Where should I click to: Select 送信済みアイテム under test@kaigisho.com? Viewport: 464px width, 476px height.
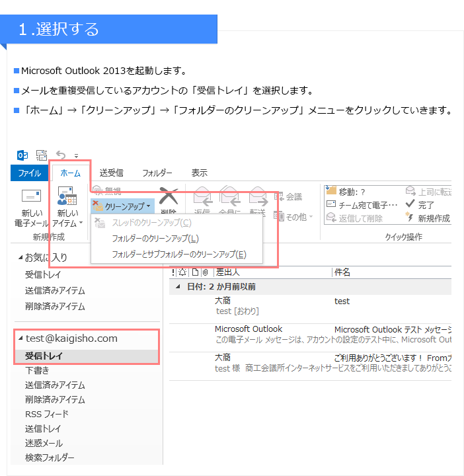tap(55, 385)
